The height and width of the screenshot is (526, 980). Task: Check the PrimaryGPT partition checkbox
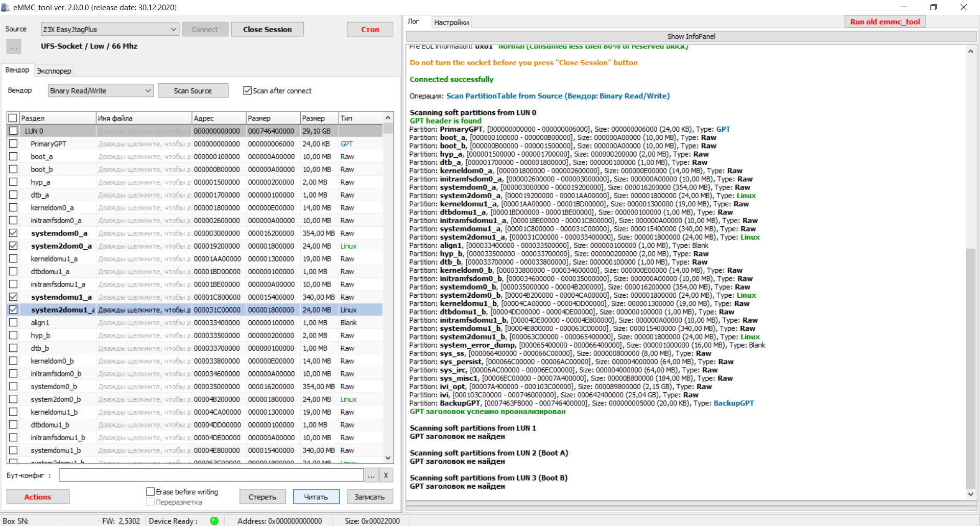(x=13, y=144)
